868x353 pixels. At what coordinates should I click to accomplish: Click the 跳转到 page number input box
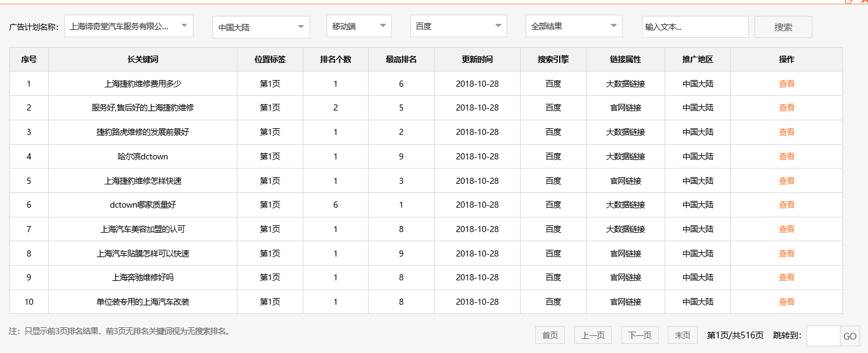tap(825, 335)
